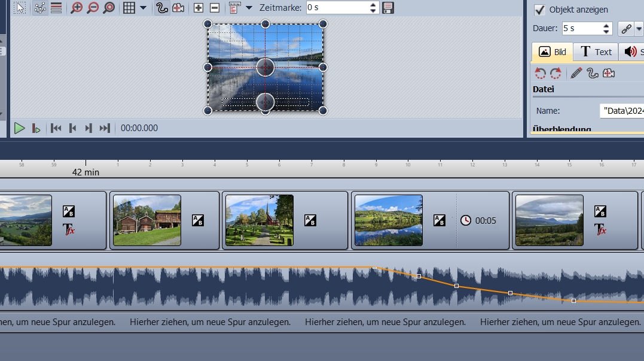
Task: Rotate image left in the Bild panel
Action: (541, 73)
